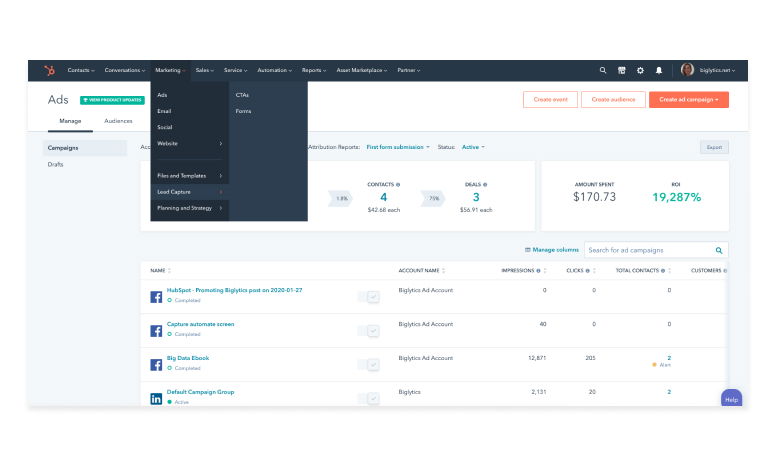The width and height of the screenshot is (776, 466).
Task: Click the user avatar picture
Action: 687,70
